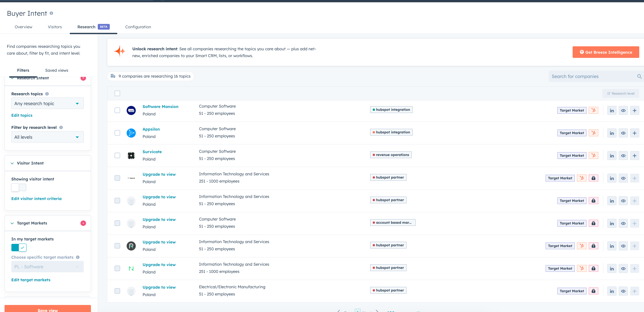
Task: Select the Research beta tab
Action: [93, 27]
